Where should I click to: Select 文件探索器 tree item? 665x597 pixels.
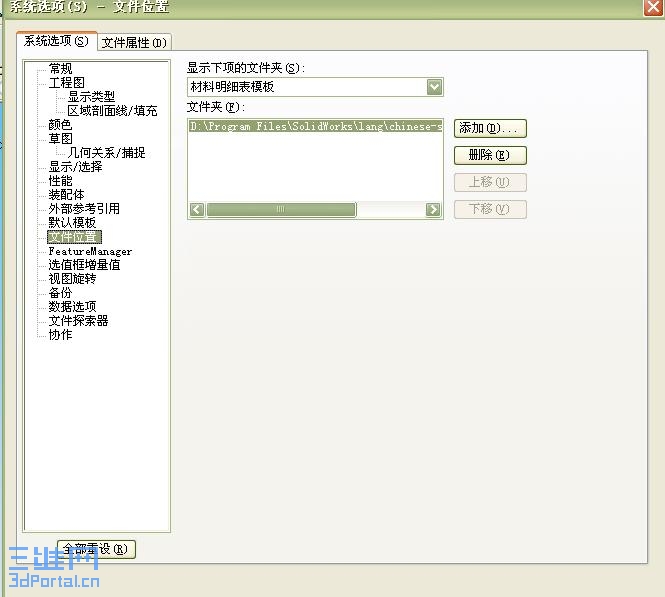point(78,321)
